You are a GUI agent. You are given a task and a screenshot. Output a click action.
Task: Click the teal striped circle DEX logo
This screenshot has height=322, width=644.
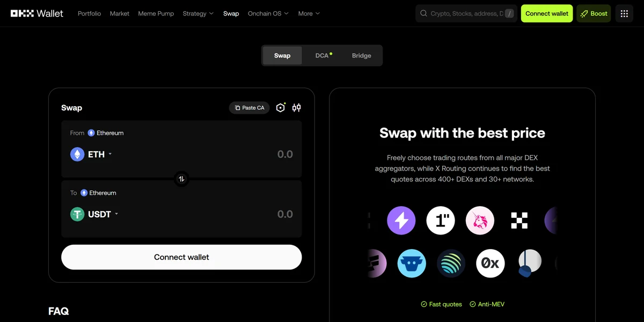tap(451, 264)
